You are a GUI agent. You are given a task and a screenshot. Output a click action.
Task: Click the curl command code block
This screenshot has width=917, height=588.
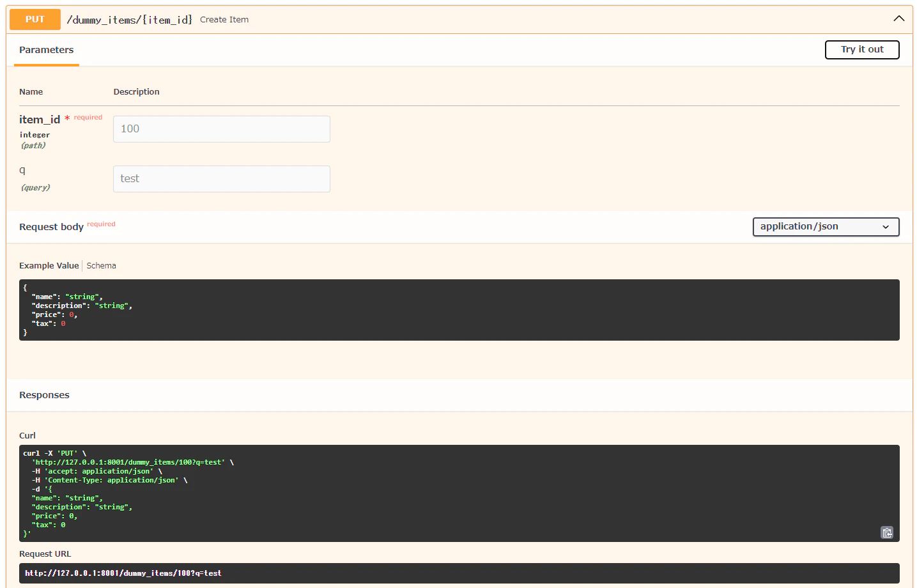[x=459, y=493]
